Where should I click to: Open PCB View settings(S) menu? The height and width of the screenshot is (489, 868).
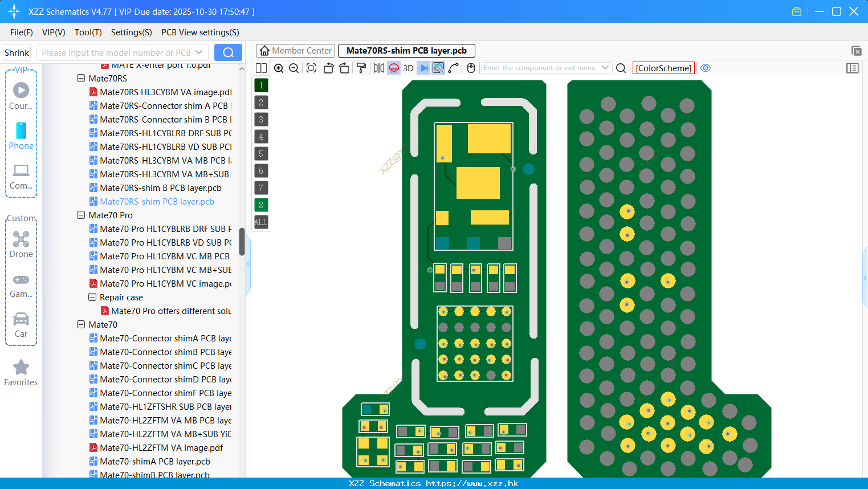(201, 32)
